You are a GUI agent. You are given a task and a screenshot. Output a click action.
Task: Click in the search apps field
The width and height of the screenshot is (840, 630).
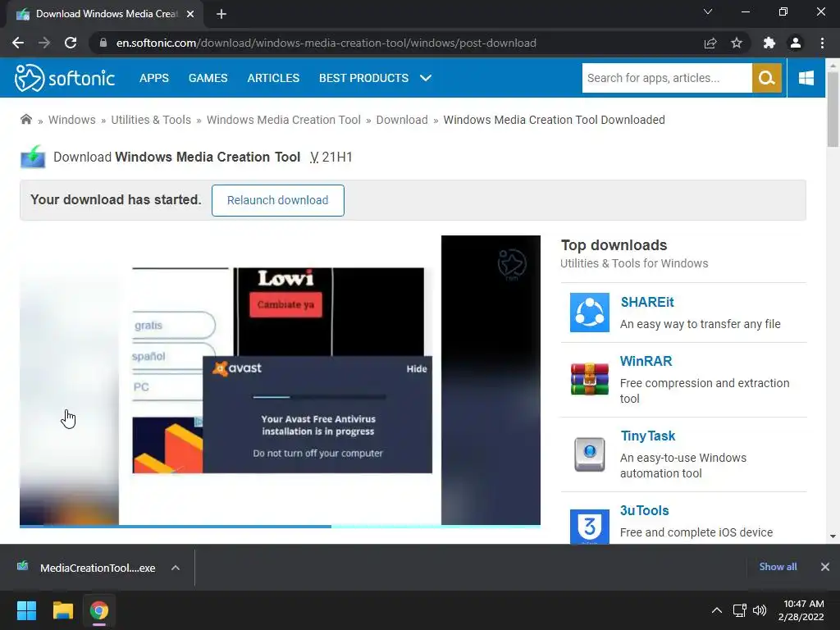pos(667,78)
